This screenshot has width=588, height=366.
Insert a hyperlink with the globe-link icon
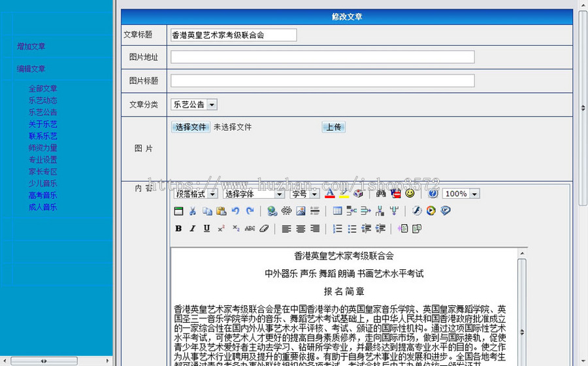pos(272,211)
